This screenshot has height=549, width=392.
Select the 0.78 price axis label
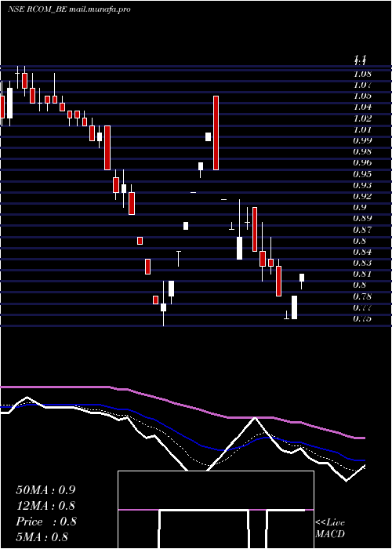pyautogui.click(x=362, y=297)
